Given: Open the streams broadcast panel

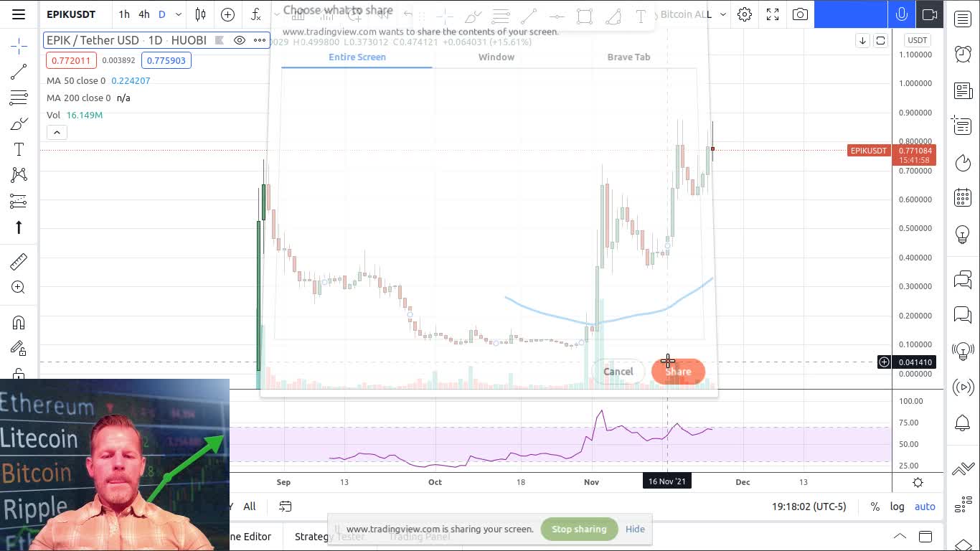Looking at the screenshot, I should click(x=963, y=387).
